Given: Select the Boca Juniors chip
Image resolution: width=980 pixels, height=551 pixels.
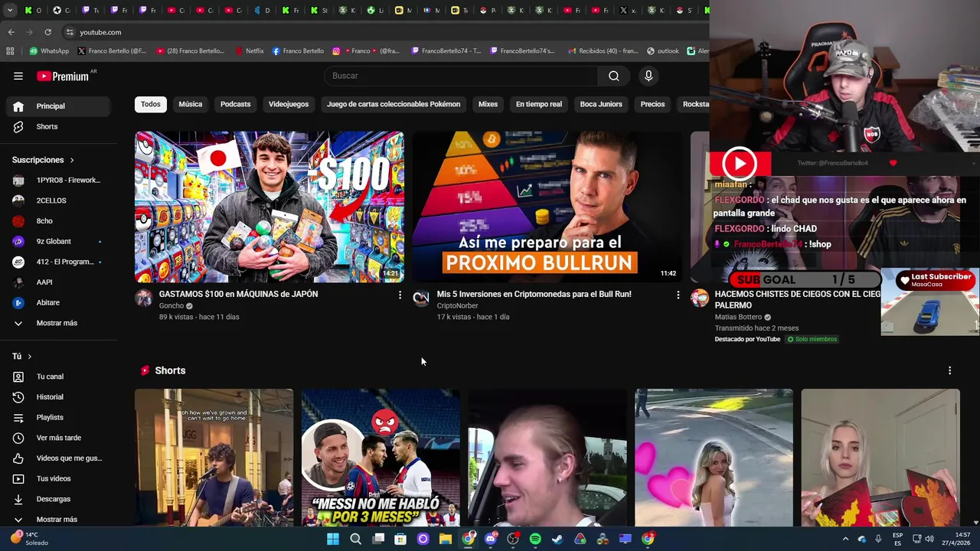Looking at the screenshot, I should (601, 104).
